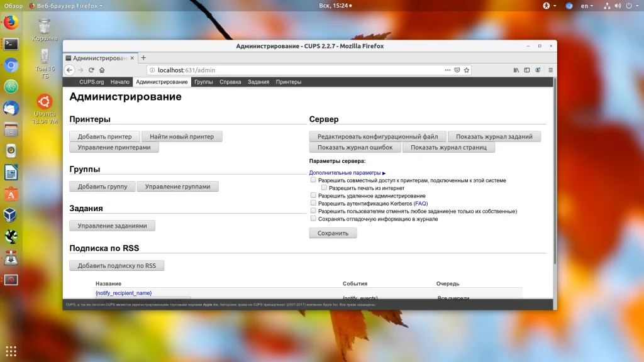Open the Firefox account icon in toolbar
Screen dimensions: 644x362
point(538,70)
